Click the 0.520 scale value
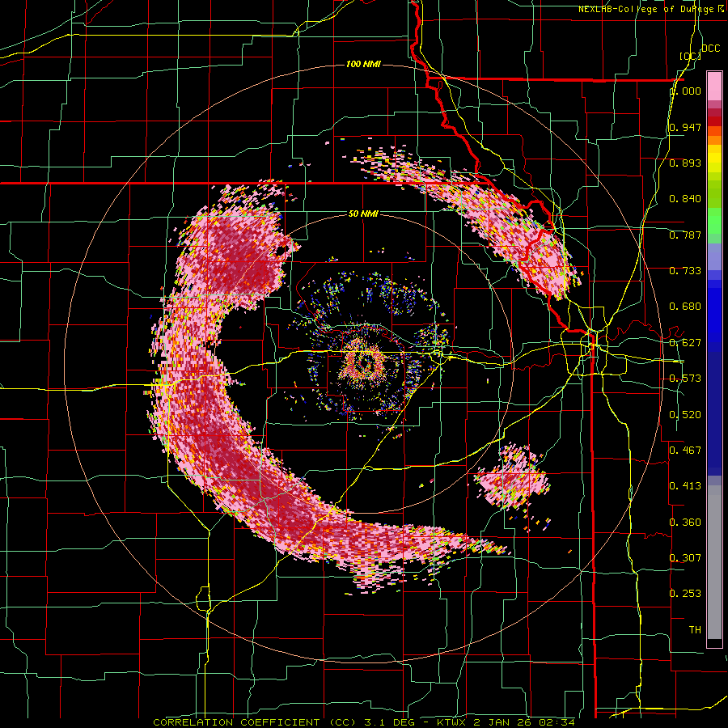The width and height of the screenshot is (728, 728). click(685, 415)
